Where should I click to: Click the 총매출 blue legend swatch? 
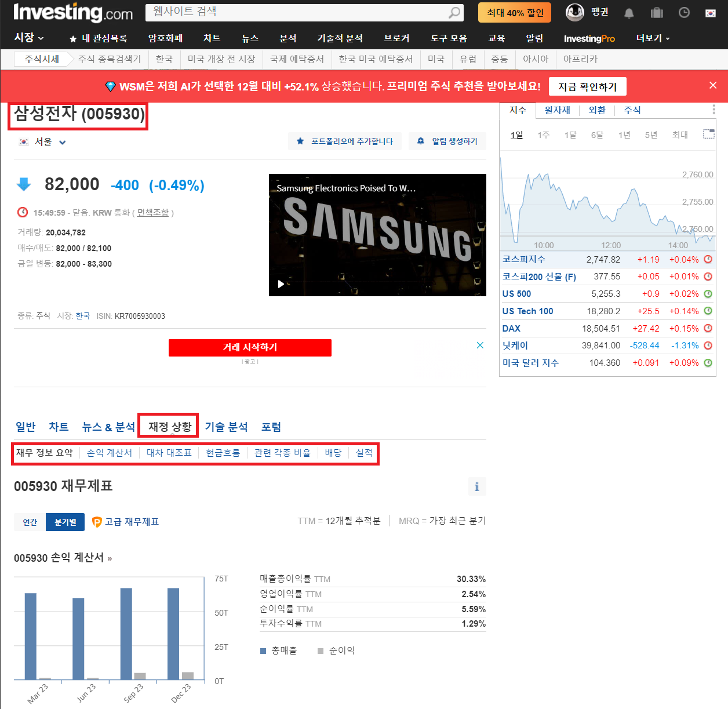pyautogui.click(x=263, y=651)
